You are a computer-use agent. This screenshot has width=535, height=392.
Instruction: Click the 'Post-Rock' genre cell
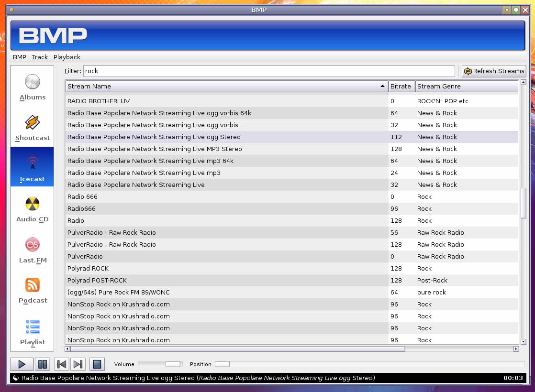[x=432, y=280]
